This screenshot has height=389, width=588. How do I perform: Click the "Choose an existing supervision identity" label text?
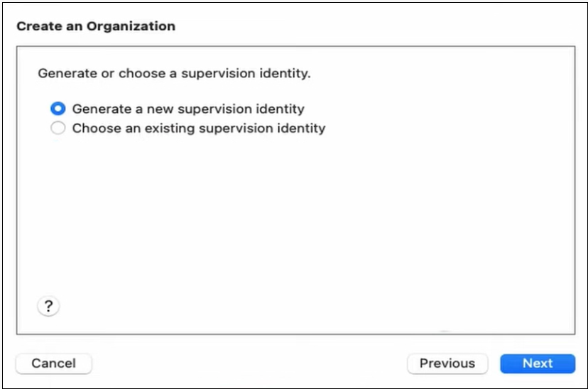[199, 128]
